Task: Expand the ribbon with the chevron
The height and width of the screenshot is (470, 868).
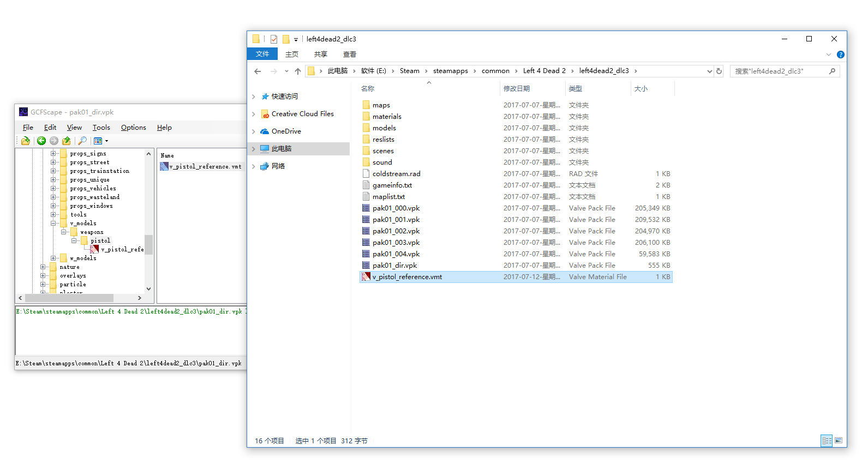Action: pyautogui.click(x=829, y=55)
